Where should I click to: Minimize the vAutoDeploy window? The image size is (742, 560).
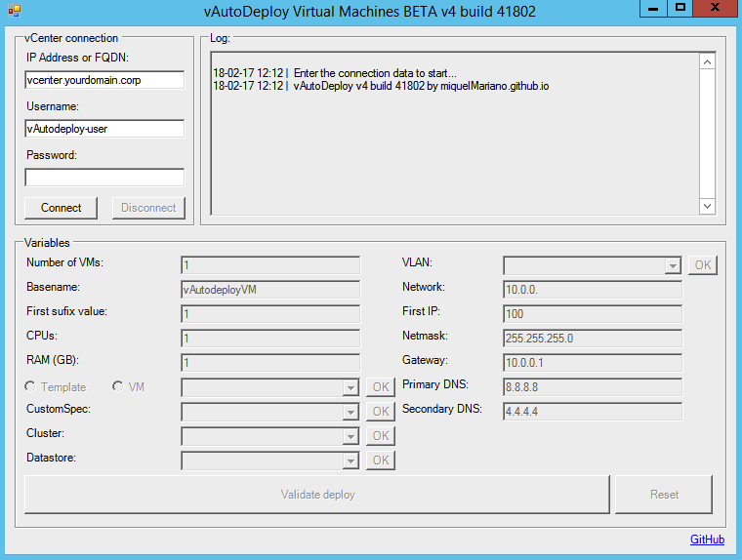(653, 8)
